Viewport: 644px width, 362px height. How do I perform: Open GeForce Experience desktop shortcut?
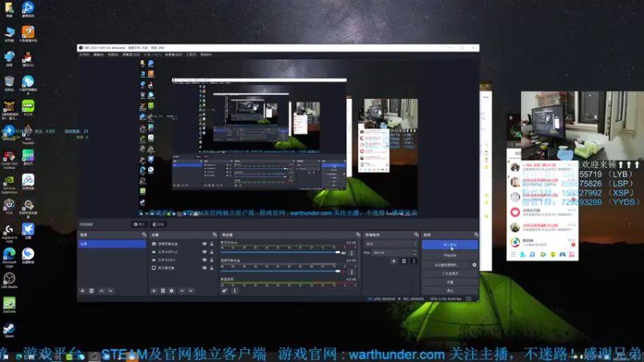(9, 183)
